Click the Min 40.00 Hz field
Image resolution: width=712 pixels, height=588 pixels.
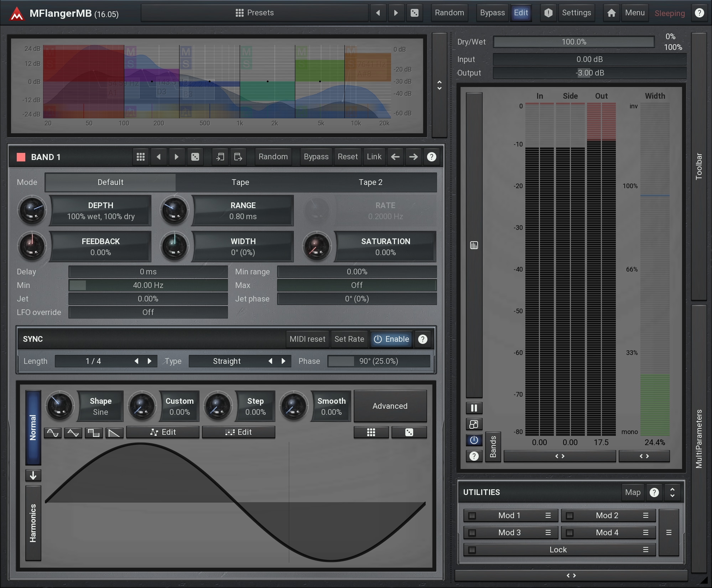148,285
